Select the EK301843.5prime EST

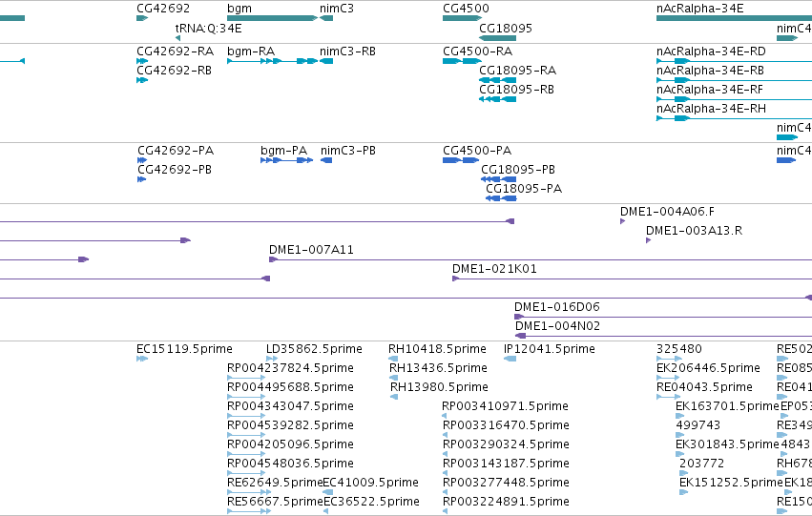tap(679, 454)
